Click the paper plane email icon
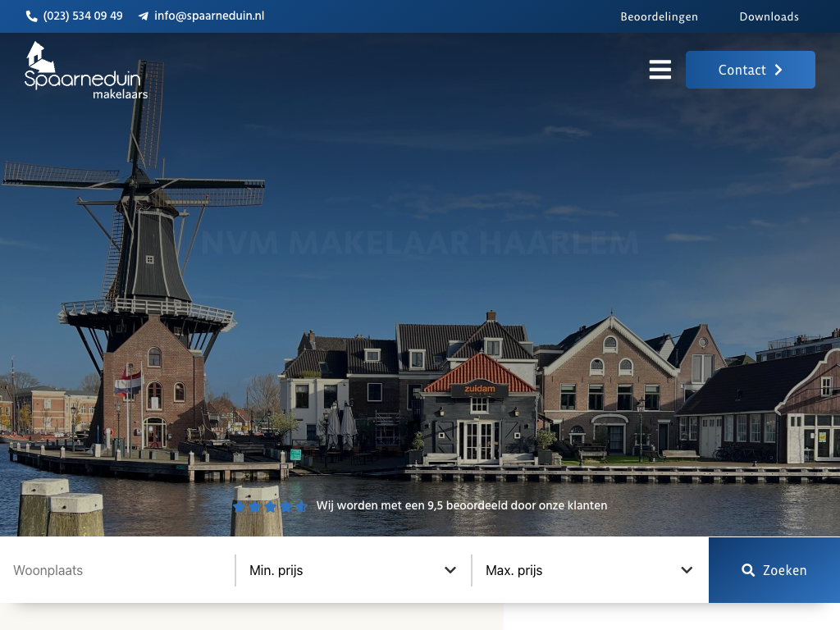This screenshot has height=630, width=840. tap(144, 16)
